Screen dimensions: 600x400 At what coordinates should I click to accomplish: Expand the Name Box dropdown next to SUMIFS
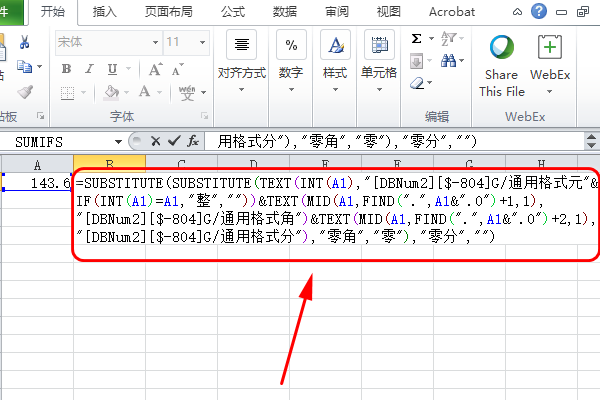pyautogui.click(x=119, y=141)
